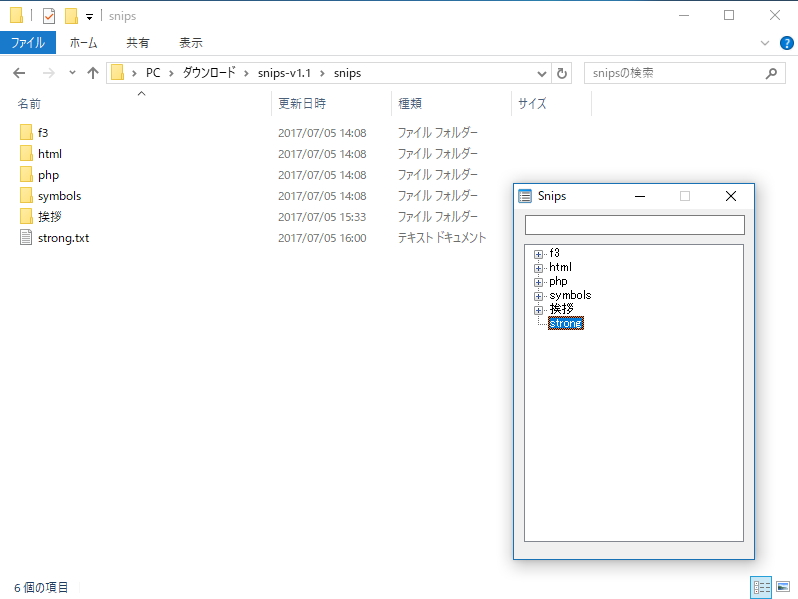Expand the f3 node in Snips
The width and height of the screenshot is (798, 599).
click(x=538, y=254)
